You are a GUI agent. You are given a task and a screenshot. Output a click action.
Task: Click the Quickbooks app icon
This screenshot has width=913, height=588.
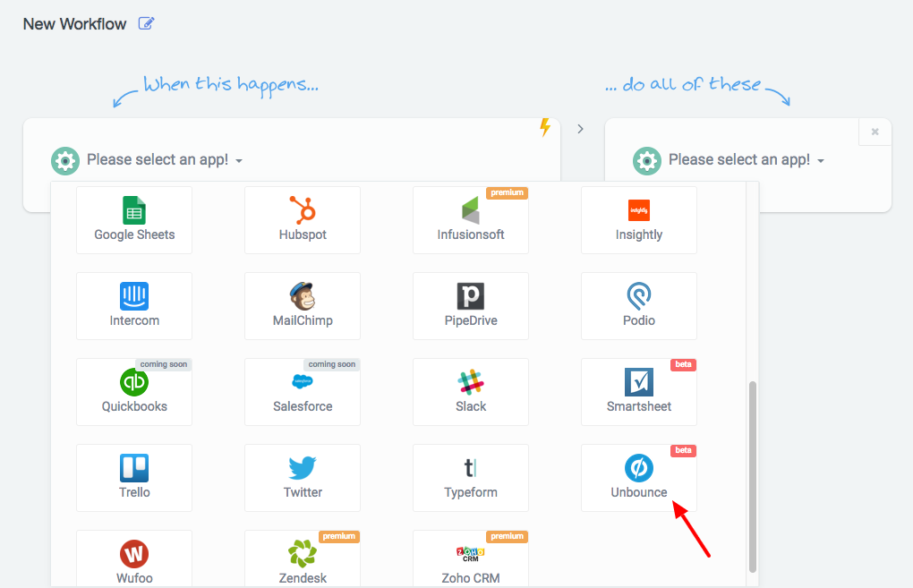pyautogui.click(x=134, y=382)
